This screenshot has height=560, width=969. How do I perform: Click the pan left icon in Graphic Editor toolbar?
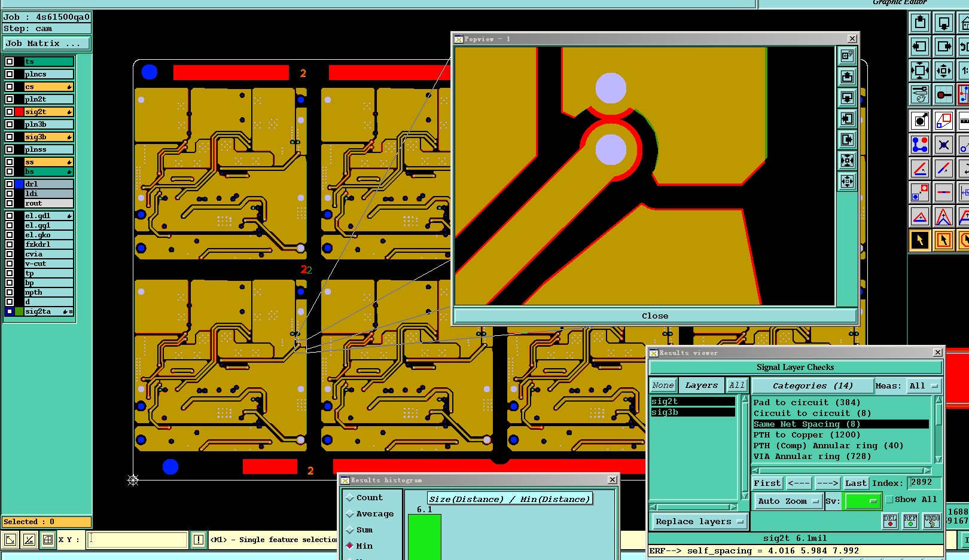click(920, 47)
